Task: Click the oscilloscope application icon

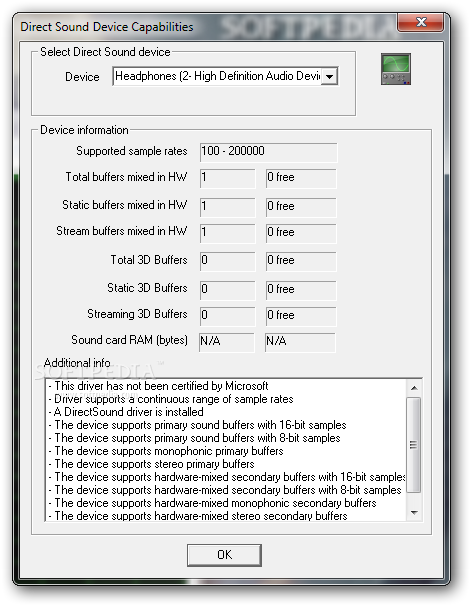Action: [396, 69]
